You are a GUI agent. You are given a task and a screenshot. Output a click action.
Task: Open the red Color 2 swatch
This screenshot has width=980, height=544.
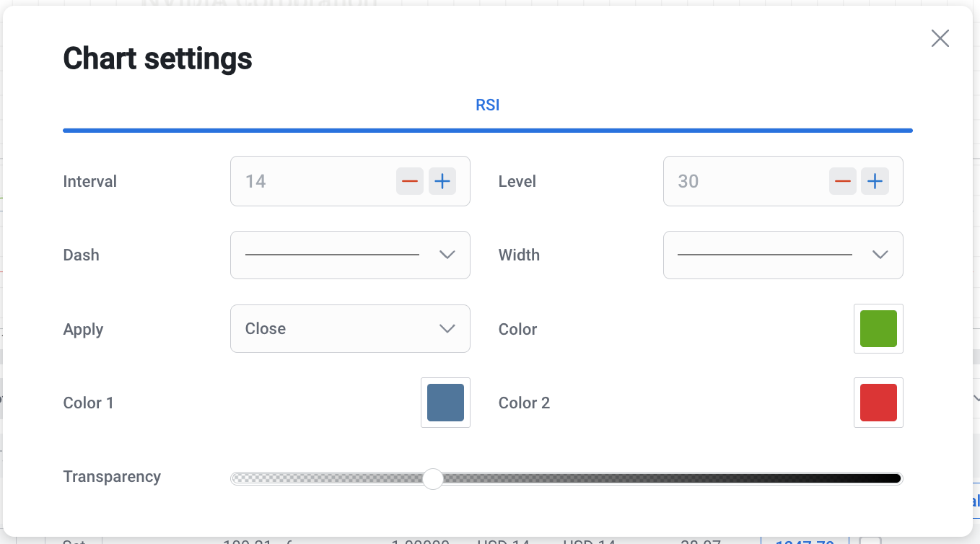click(878, 403)
